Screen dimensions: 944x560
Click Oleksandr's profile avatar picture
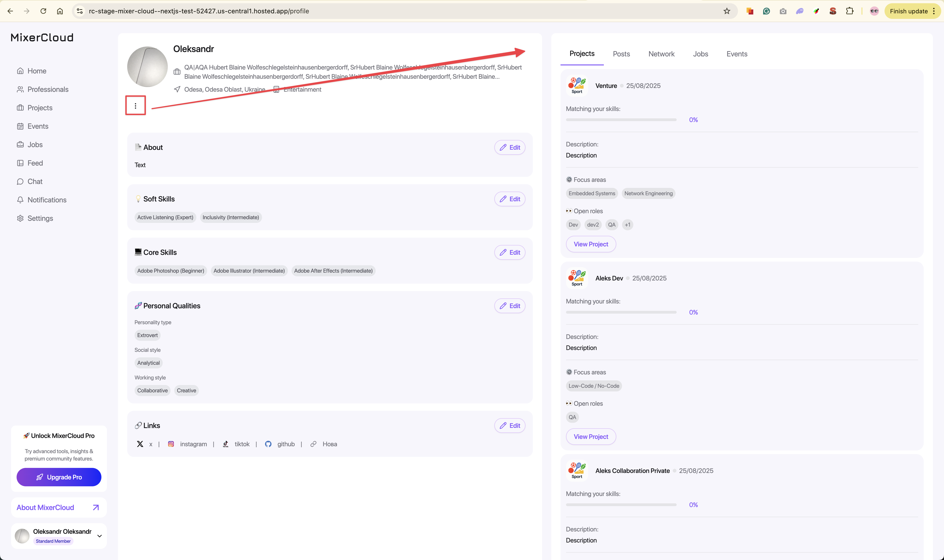[147, 67]
